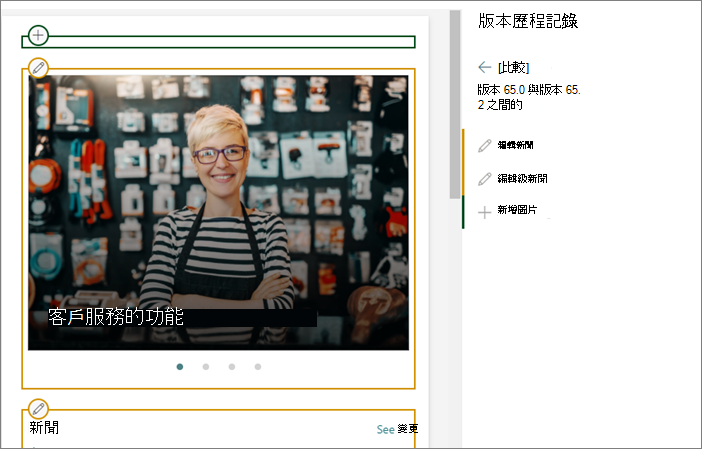Select the 新增圖片 change entry
Viewport: 702px width, 449px height.
(x=517, y=210)
